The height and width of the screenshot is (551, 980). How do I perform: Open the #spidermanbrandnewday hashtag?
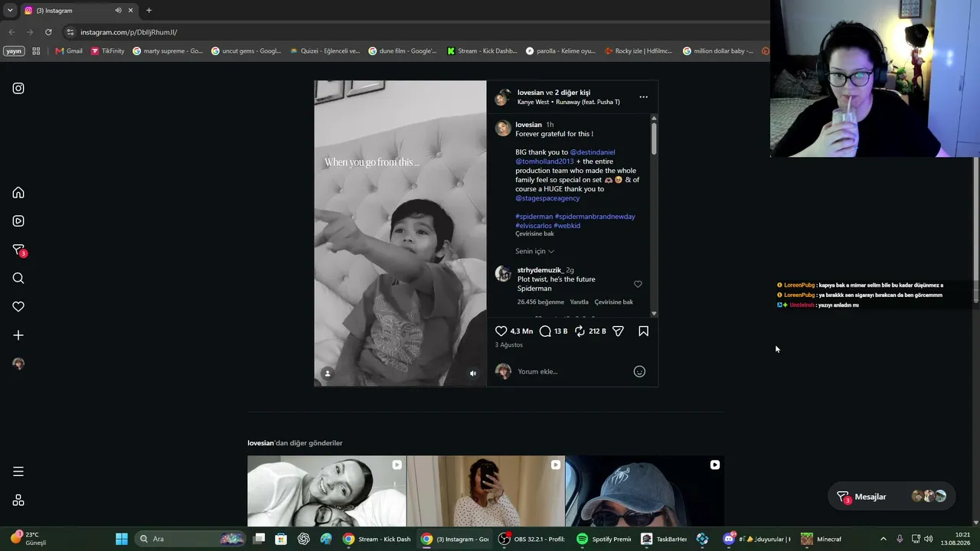[595, 217]
